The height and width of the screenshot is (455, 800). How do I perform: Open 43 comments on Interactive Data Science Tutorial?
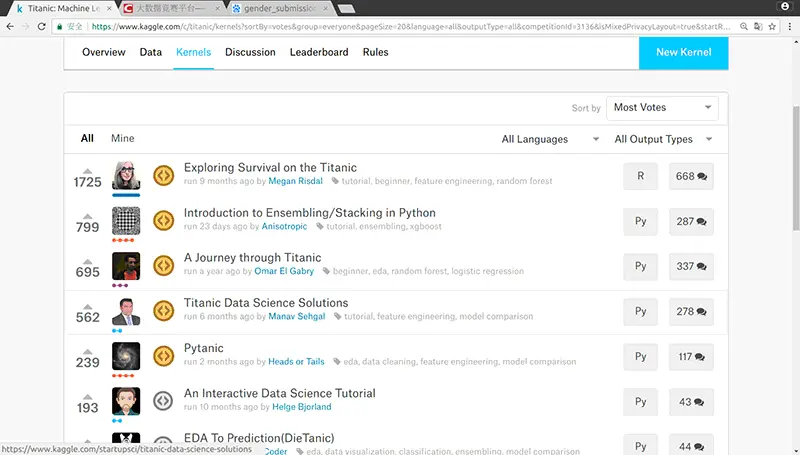point(691,402)
